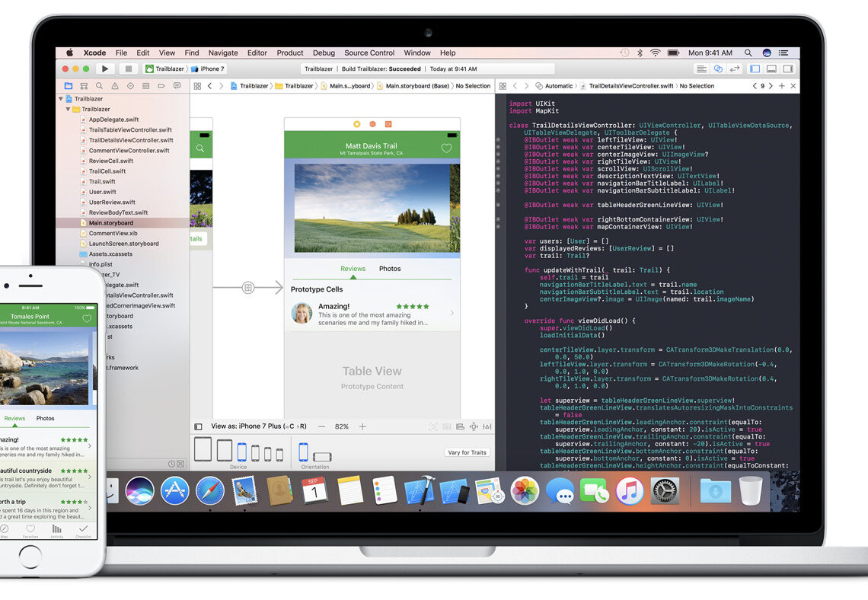This screenshot has height=600, width=868.
Task: Switch to the Assistant editor
Action: [x=718, y=69]
